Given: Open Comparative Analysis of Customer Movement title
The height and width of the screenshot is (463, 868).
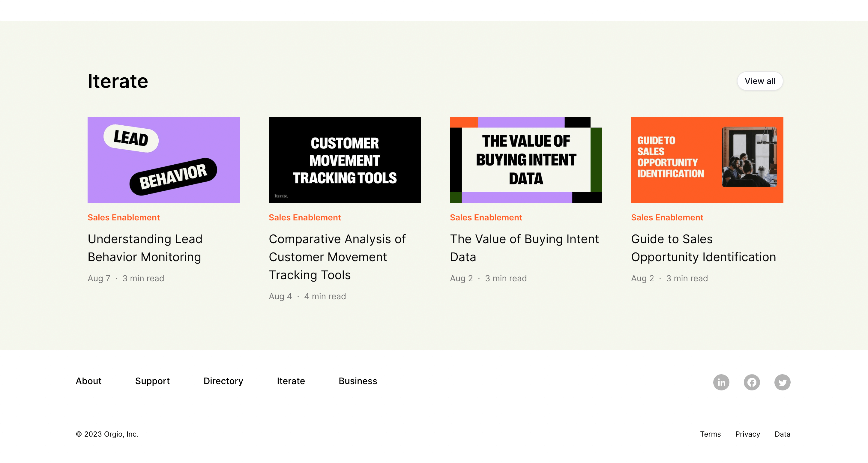Looking at the screenshot, I should [337, 257].
